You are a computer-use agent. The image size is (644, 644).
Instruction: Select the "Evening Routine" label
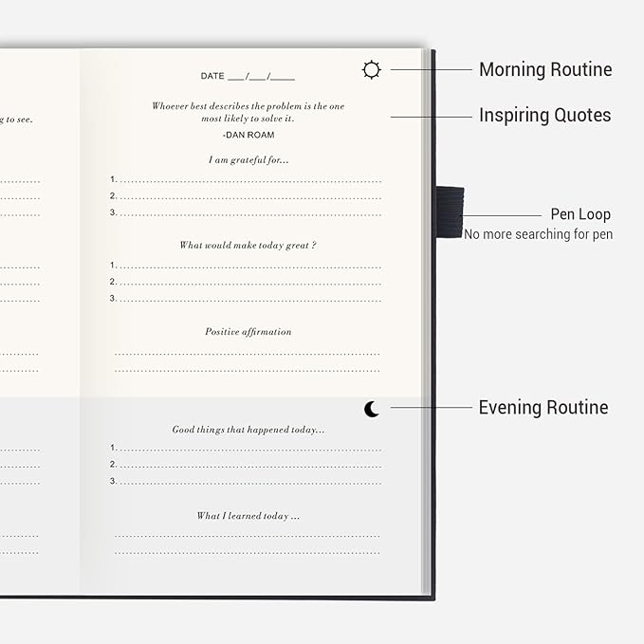pos(543,408)
